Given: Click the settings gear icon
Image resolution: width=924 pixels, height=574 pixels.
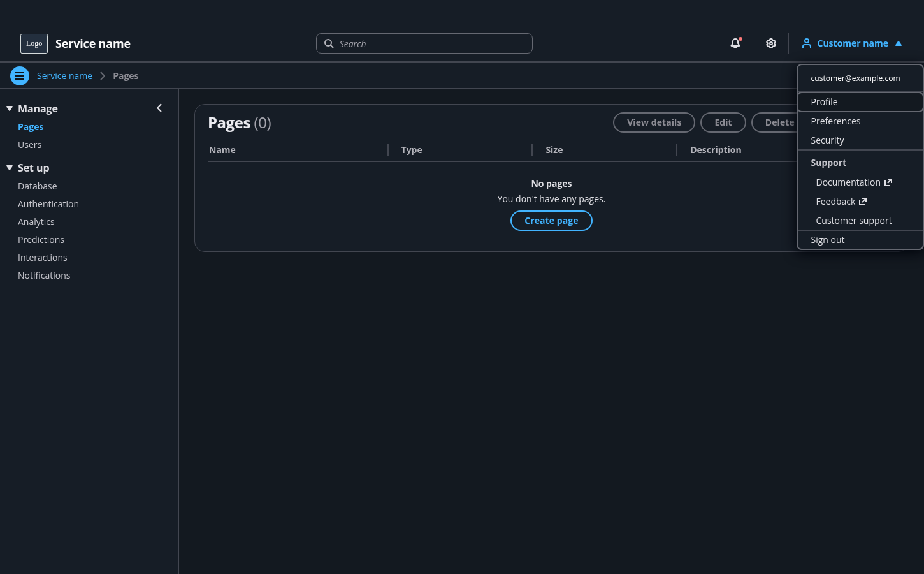Looking at the screenshot, I should [771, 43].
